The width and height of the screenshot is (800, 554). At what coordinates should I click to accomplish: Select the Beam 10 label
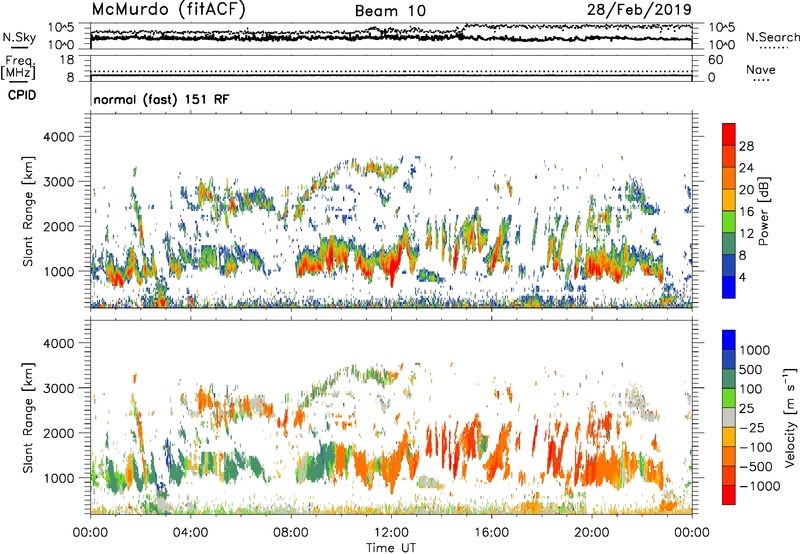click(x=390, y=11)
